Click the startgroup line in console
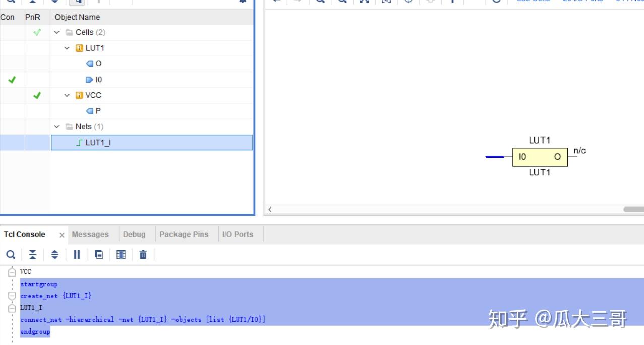Image resolution: width=644 pixels, height=345 pixels. tap(39, 284)
